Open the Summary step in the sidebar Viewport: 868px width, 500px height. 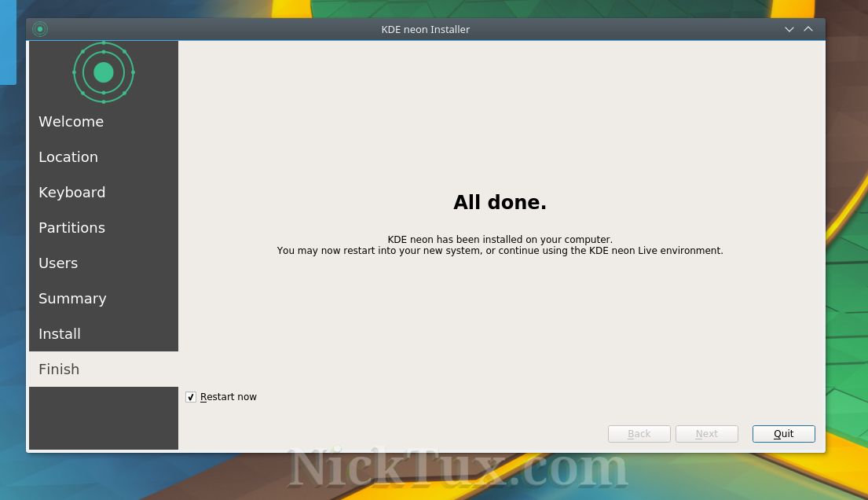click(x=72, y=299)
